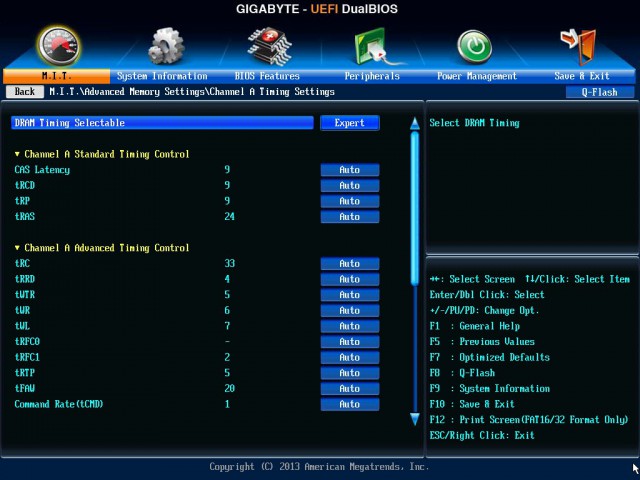Click the scrollbar up arrow
This screenshot has width=640, height=480.
pyautogui.click(x=415, y=124)
